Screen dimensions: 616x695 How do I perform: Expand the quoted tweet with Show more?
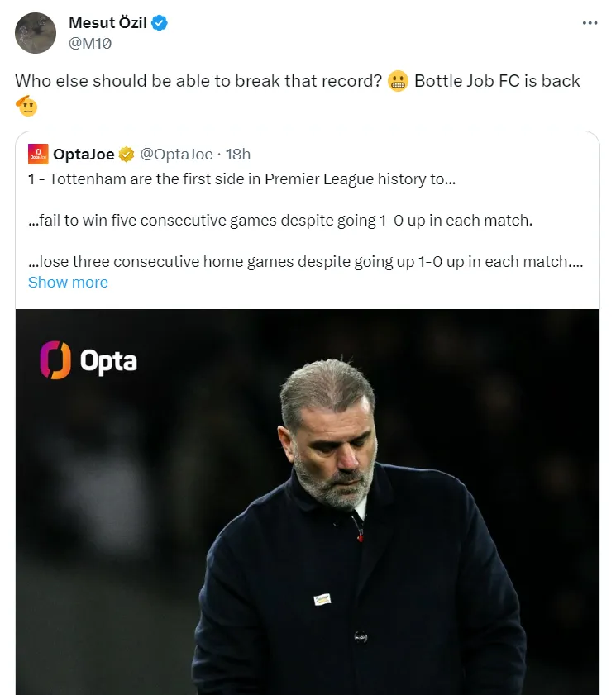(68, 282)
